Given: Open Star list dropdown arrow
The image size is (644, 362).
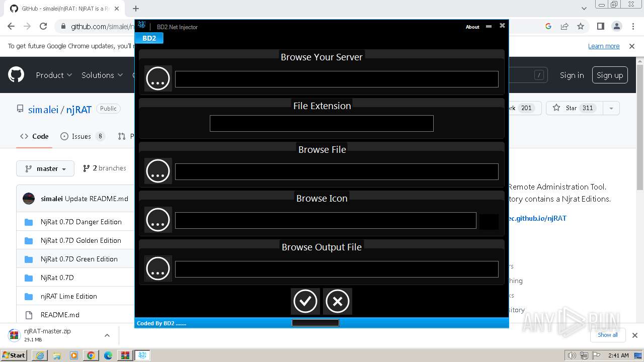Looking at the screenshot, I should [611, 108].
